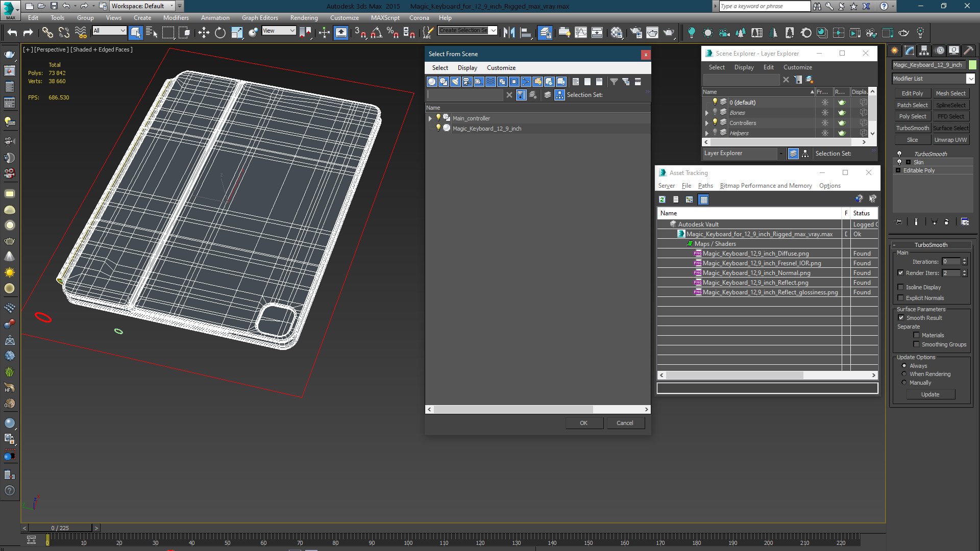Viewport: 980px width, 551px height.
Task: Click the Iterations spinner arrows
Action: click(964, 262)
